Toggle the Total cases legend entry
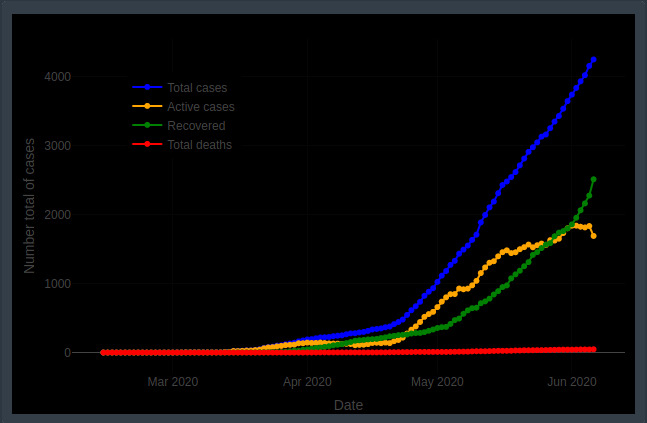The width and height of the screenshot is (647, 423). [195, 87]
